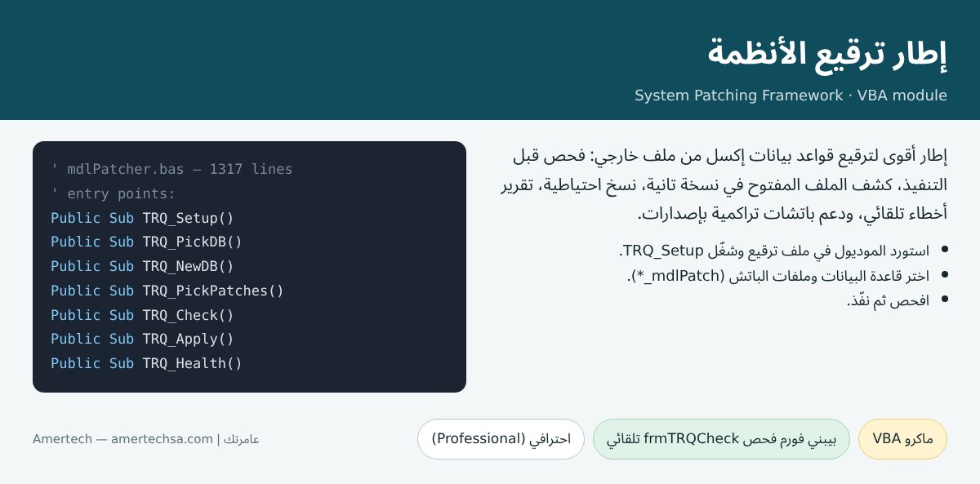Click code line Public Sub TRQ_PickDB()
The width and height of the screenshot is (980, 484).
pyautogui.click(x=146, y=242)
